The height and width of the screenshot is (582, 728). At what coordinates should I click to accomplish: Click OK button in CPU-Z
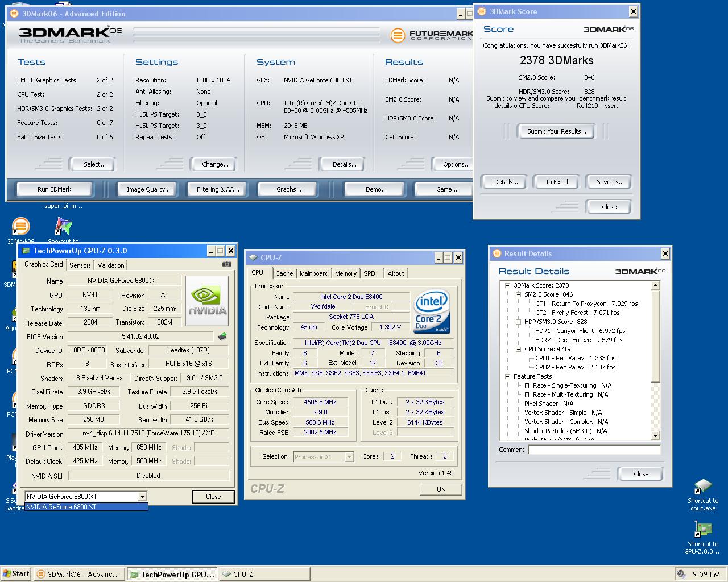(441, 489)
